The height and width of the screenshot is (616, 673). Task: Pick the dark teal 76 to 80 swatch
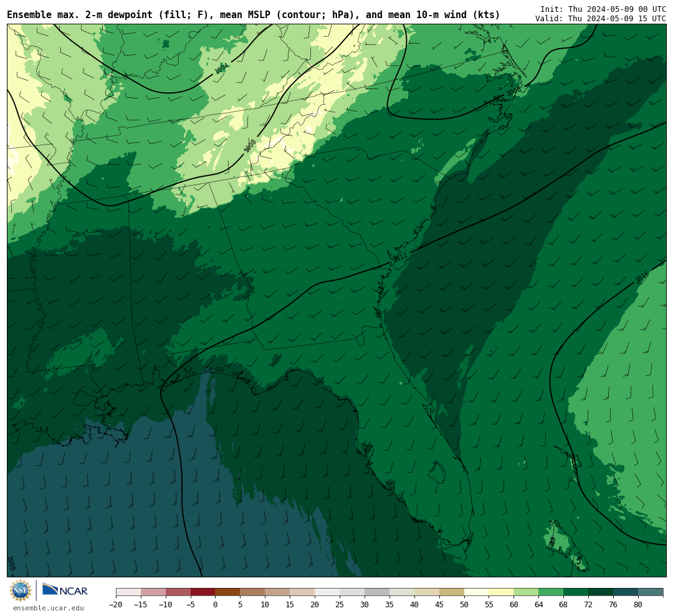tap(626, 592)
